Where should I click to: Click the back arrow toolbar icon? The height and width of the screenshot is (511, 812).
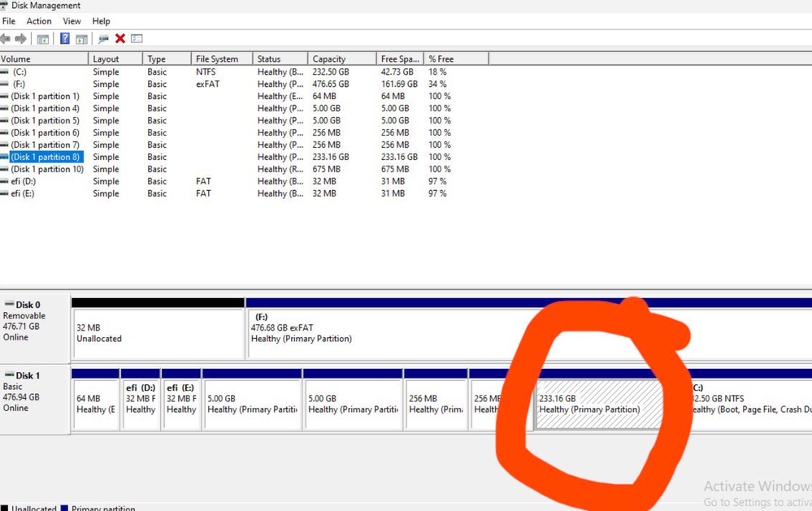[5, 38]
